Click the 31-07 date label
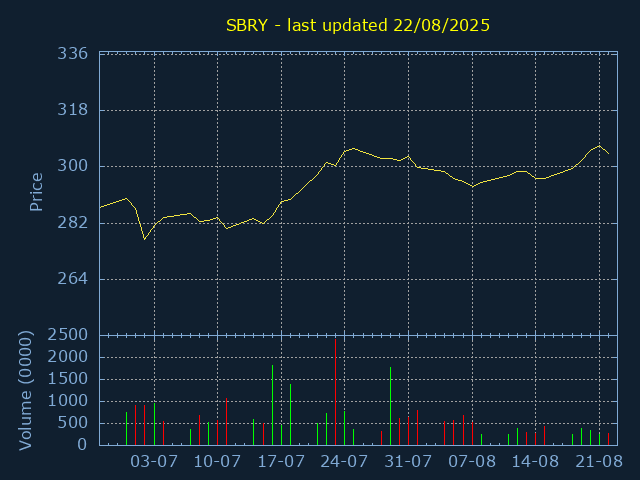The image size is (640, 480). click(x=408, y=462)
